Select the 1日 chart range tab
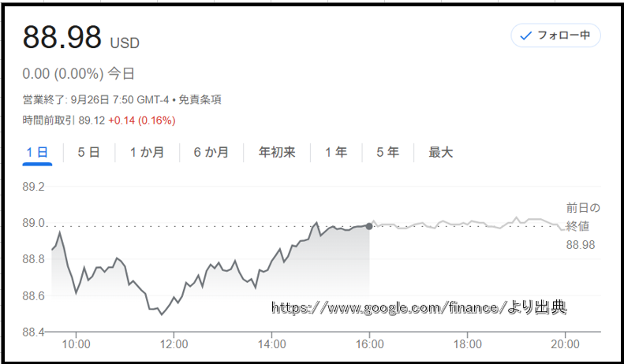The width and height of the screenshot is (624, 364). coord(37,153)
